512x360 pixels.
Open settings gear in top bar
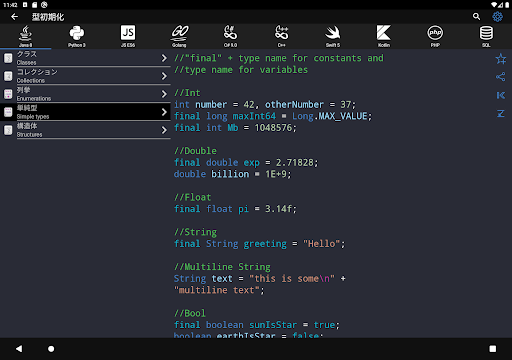[x=498, y=17]
